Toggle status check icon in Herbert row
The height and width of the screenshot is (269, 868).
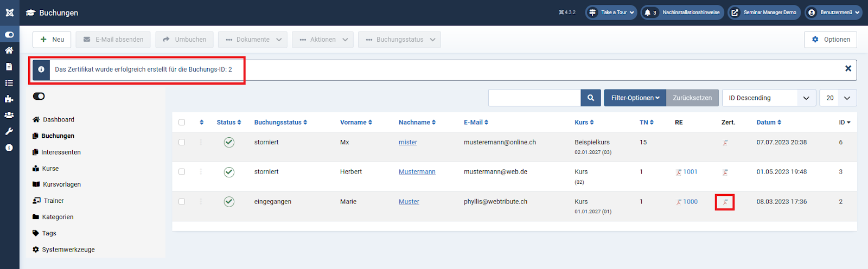click(x=229, y=172)
